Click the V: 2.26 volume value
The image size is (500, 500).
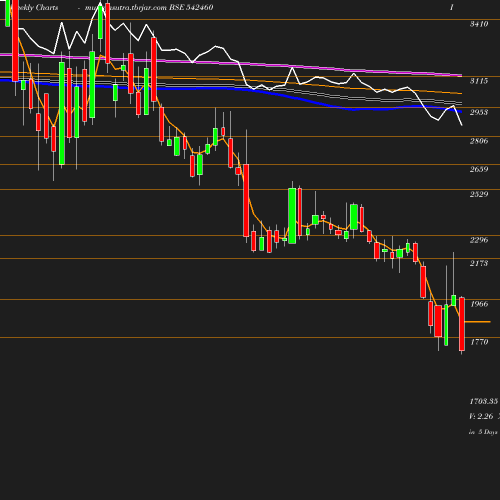pyautogui.click(x=481, y=416)
